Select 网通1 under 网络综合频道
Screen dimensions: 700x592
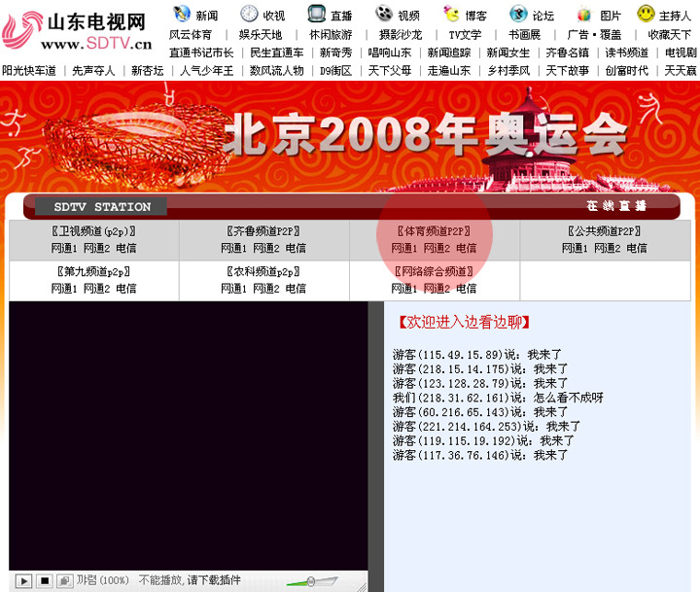[404, 289]
